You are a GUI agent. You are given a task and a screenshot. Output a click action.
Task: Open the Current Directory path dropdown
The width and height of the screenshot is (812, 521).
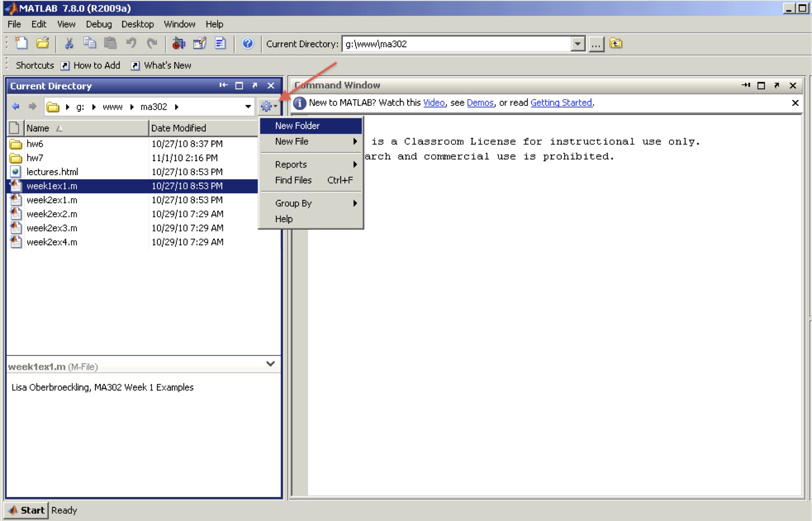pyautogui.click(x=578, y=44)
